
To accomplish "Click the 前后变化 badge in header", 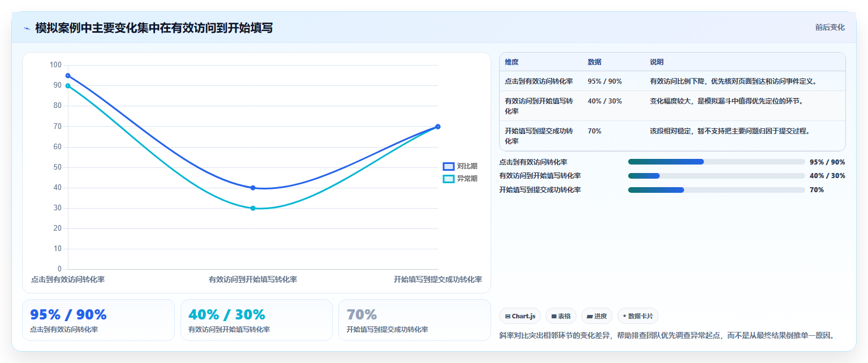I will [x=830, y=28].
